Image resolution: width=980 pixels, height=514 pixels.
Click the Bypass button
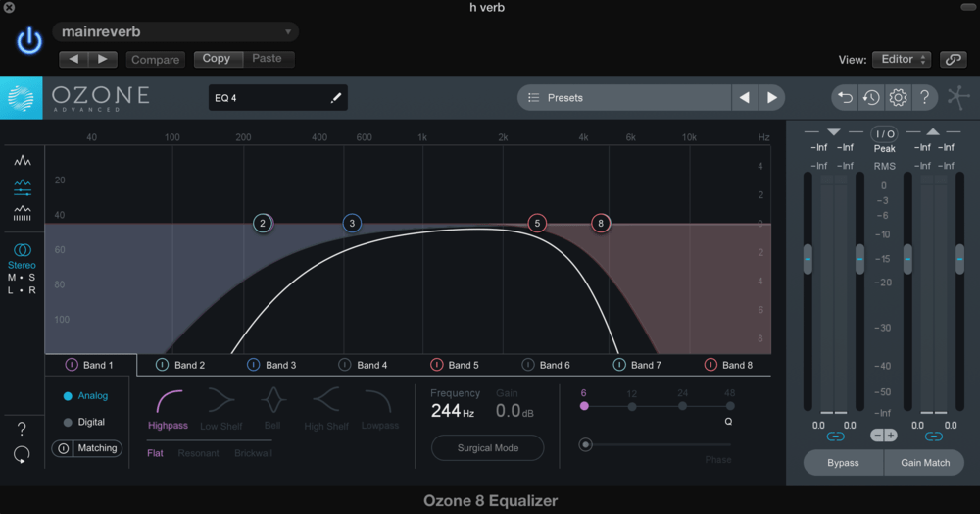point(843,463)
